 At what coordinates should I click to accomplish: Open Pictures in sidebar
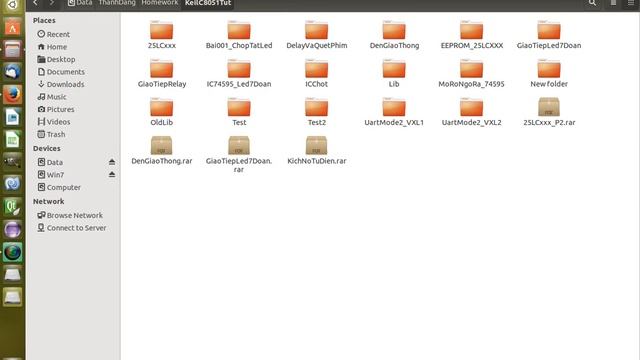tap(56, 109)
